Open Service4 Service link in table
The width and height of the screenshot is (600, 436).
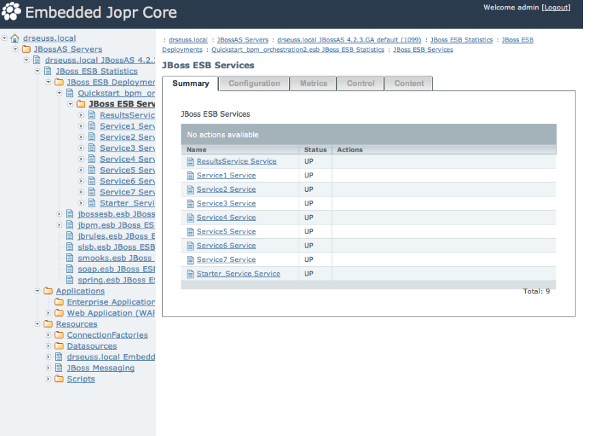point(226,217)
